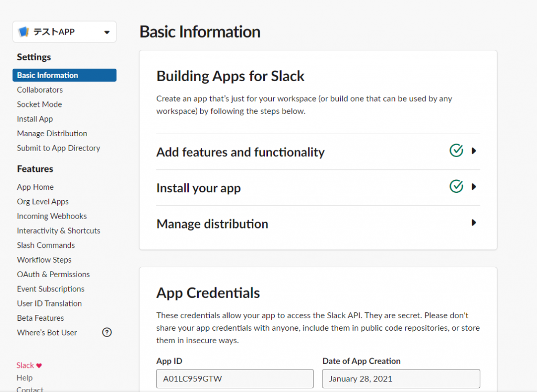The image size is (537, 392).
Task: Go to Workflow Steps
Action: click(x=44, y=260)
